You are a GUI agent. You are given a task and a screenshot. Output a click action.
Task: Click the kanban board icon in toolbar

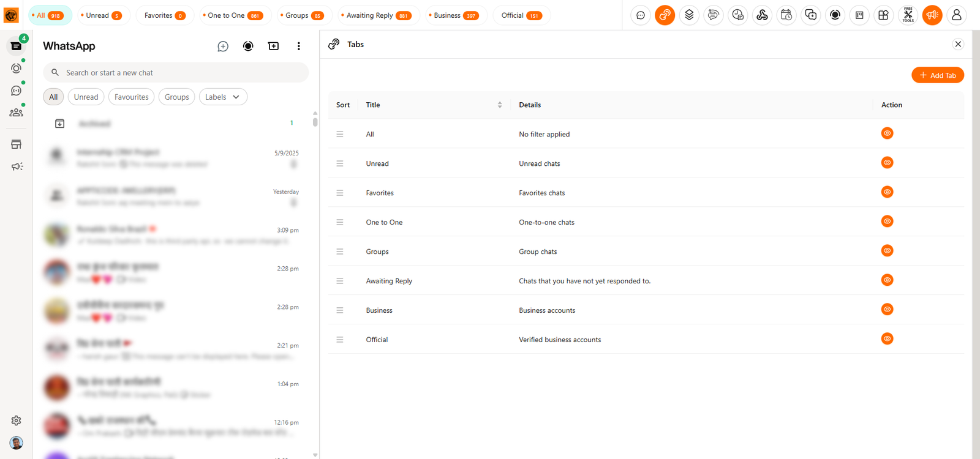[859, 15]
